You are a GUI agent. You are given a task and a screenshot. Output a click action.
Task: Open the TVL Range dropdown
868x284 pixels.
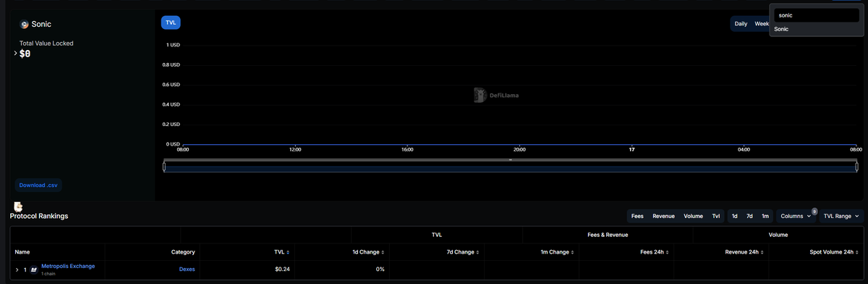point(842,216)
